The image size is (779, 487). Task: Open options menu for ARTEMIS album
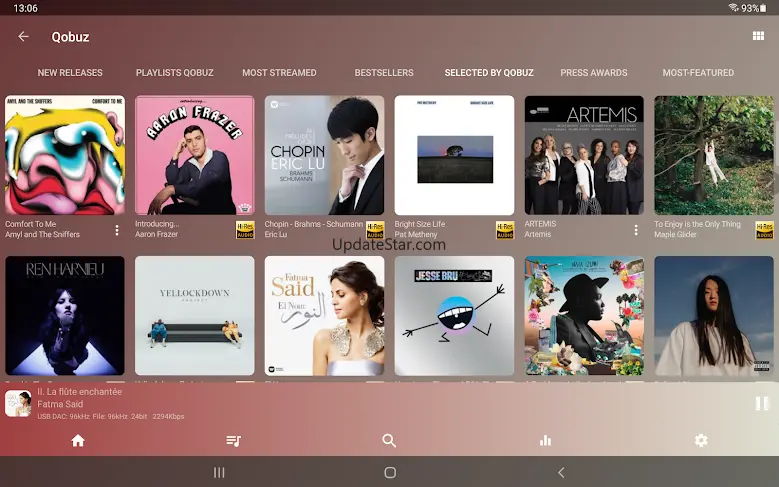click(x=636, y=230)
